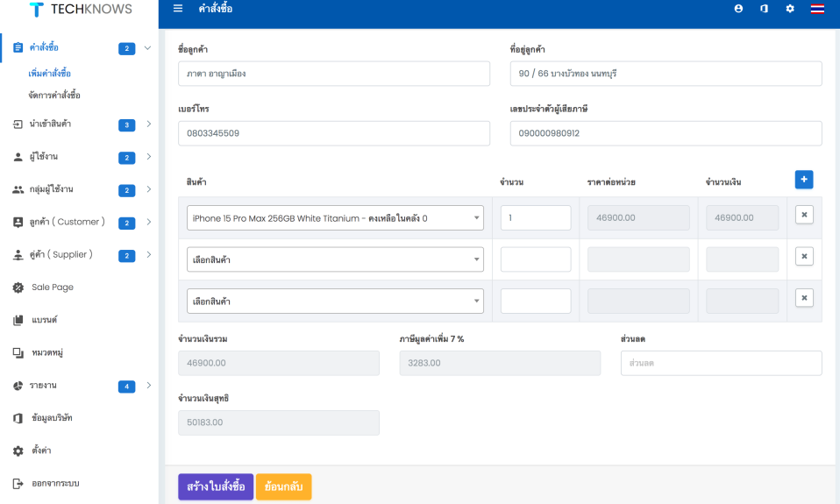840x504 pixels.
Task: Go to Sale Page menu item
Action: pos(53,287)
